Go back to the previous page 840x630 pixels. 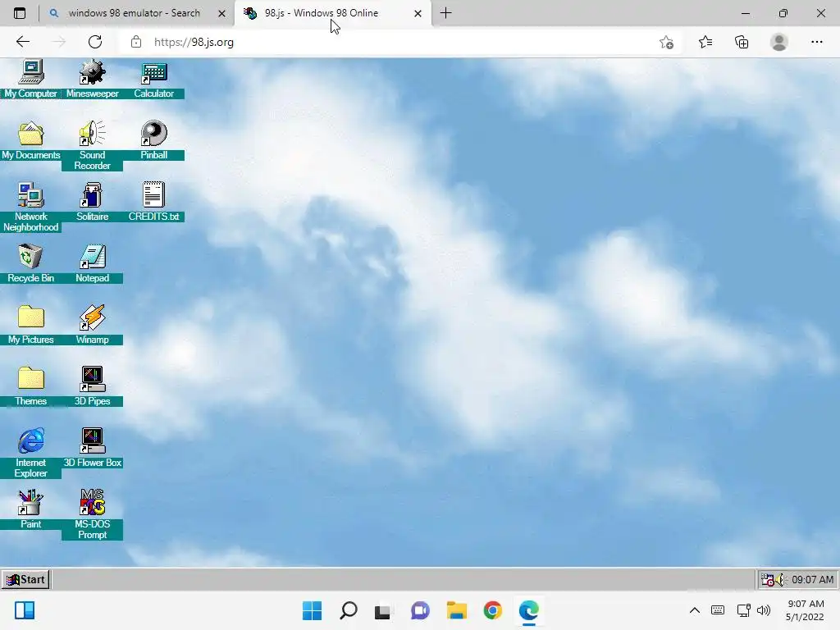coord(22,42)
